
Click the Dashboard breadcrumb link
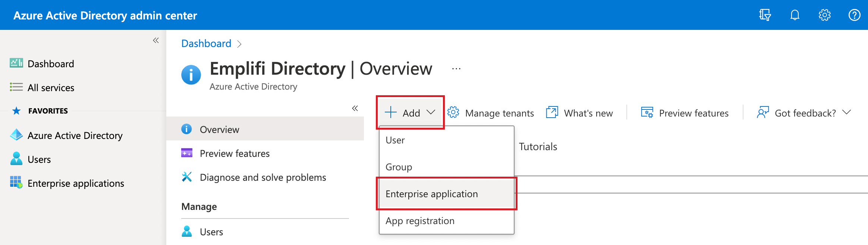(206, 44)
